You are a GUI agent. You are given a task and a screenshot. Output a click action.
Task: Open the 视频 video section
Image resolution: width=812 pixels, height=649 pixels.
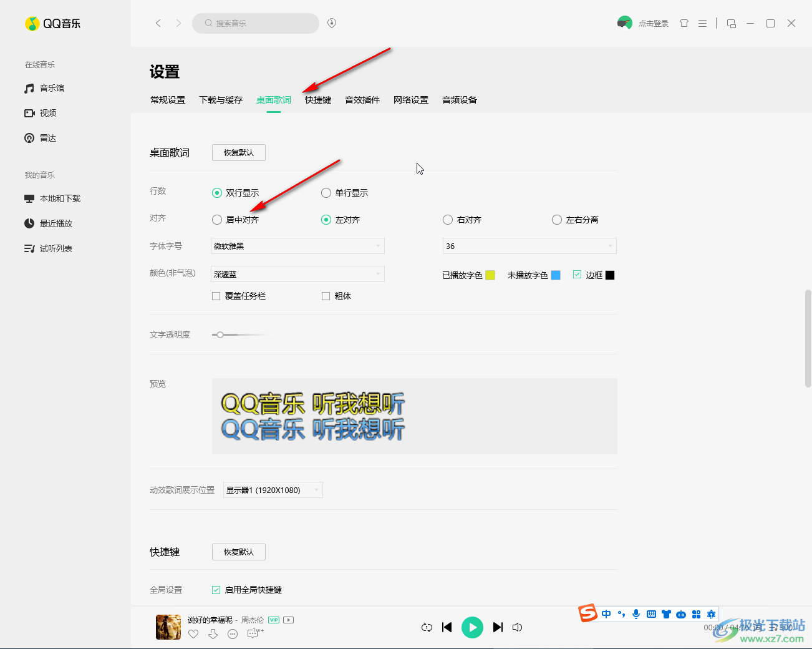pos(41,113)
